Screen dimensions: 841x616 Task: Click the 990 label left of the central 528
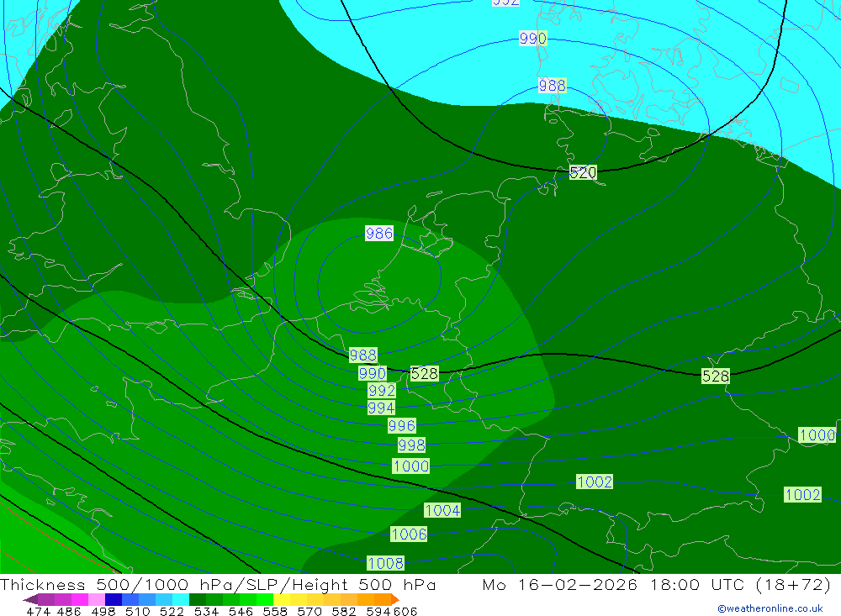(373, 373)
